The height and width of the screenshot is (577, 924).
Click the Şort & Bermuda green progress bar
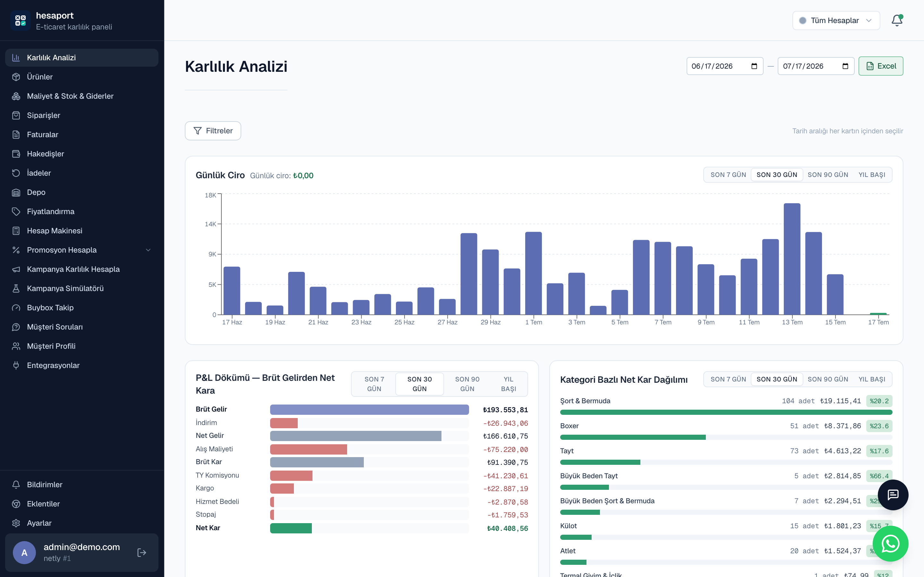click(726, 412)
